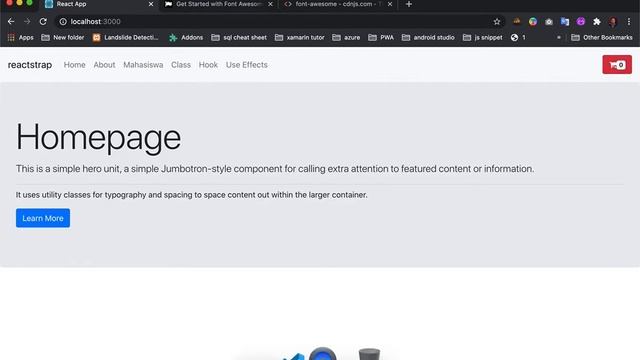The height and width of the screenshot is (360, 640).
Task: Open the About nav link
Action: 104,65
